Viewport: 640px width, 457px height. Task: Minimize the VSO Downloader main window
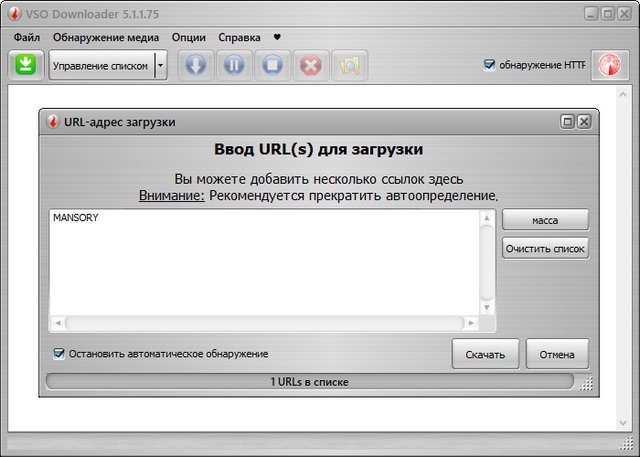[x=591, y=14]
